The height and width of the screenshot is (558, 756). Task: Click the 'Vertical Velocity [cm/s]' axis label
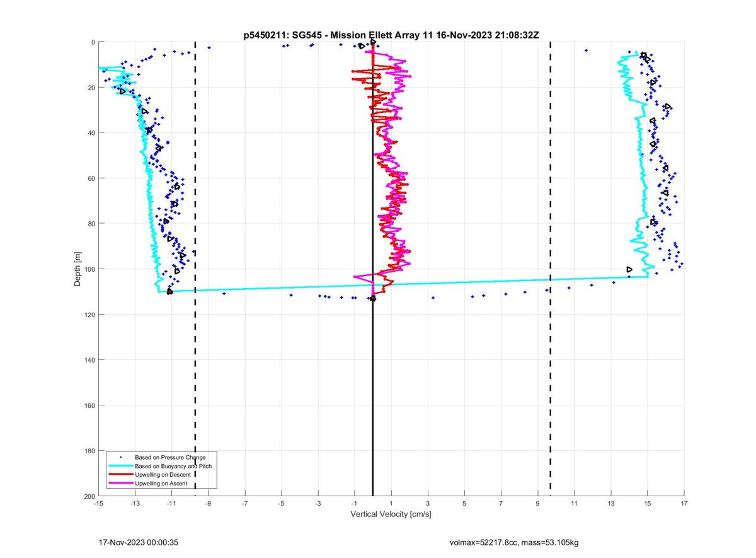point(391,514)
